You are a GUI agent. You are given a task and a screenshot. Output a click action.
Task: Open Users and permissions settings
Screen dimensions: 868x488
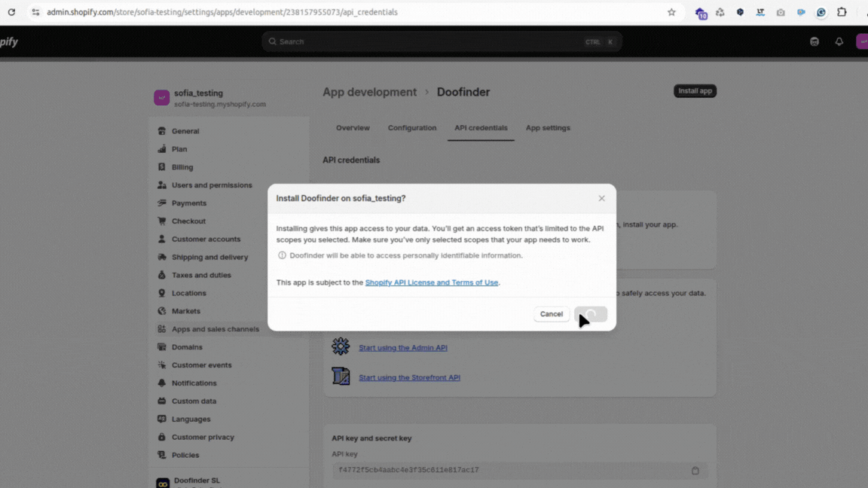[x=212, y=185]
